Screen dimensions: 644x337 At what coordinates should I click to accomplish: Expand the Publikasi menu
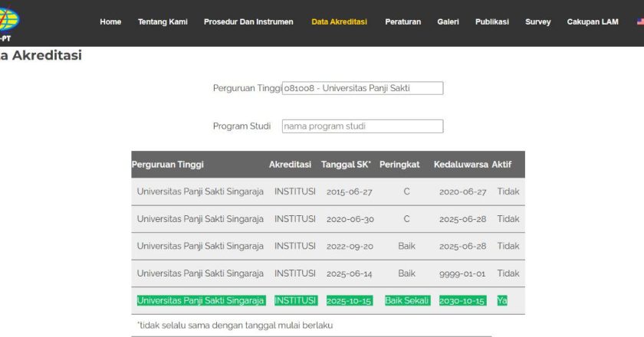point(491,22)
